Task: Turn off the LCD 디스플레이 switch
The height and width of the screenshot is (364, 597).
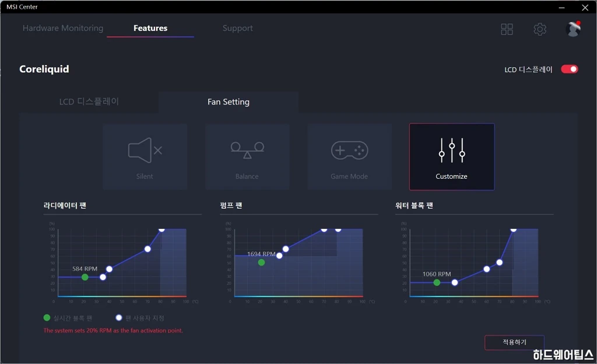Action: click(x=569, y=69)
